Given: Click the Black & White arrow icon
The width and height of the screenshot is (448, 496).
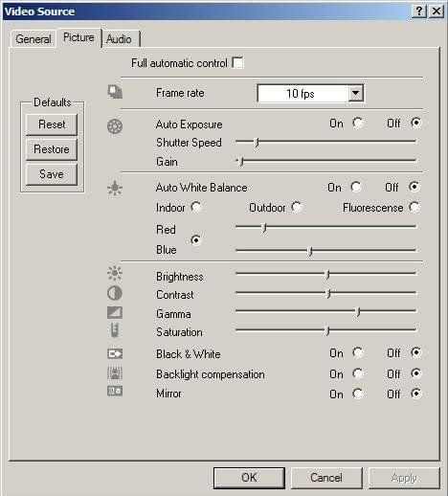Looking at the screenshot, I should coord(115,353).
